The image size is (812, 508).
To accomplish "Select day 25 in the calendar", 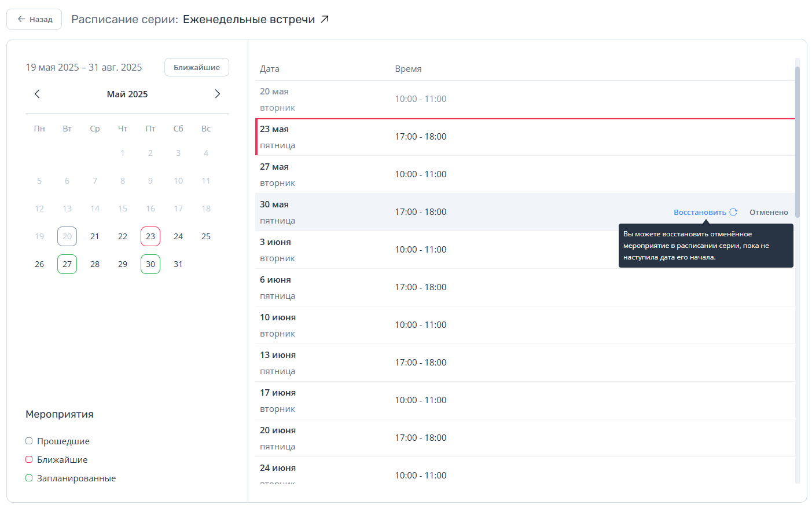I will point(206,236).
